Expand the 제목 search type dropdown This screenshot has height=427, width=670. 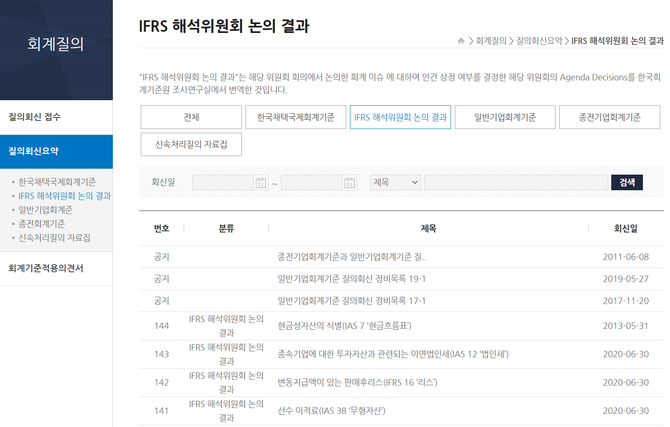click(x=395, y=182)
